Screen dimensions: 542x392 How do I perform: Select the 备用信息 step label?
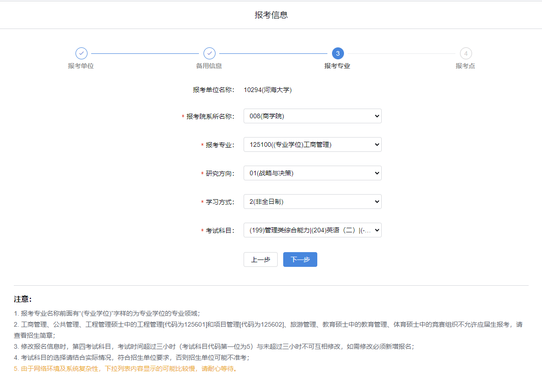[x=209, y=66]
